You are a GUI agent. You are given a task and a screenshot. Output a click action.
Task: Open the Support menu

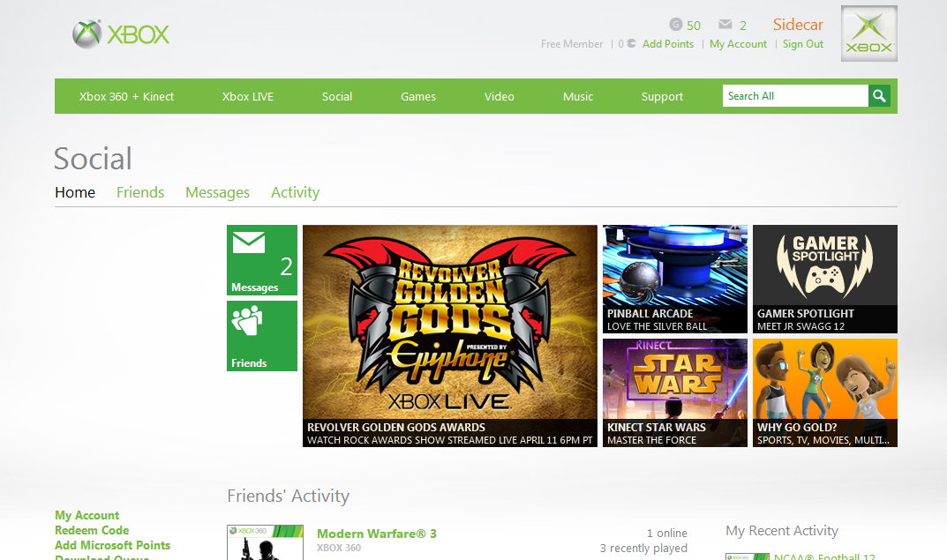coord(662,96)
